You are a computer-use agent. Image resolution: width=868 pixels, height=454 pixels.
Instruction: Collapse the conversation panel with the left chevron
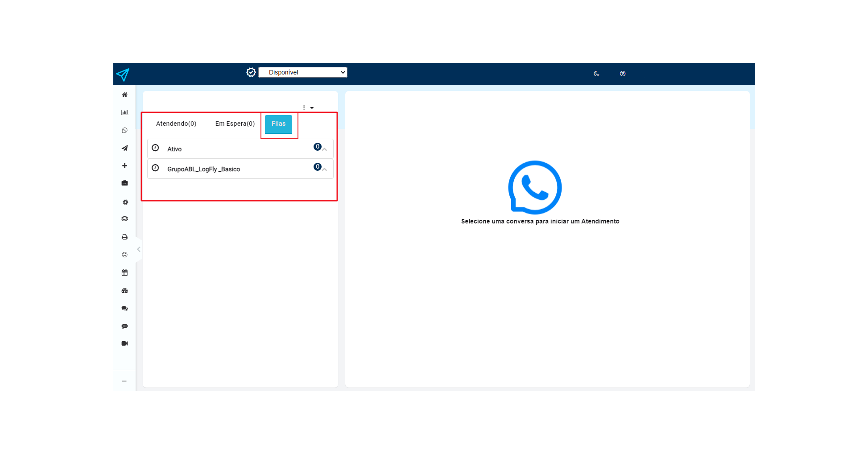(139, 249)
